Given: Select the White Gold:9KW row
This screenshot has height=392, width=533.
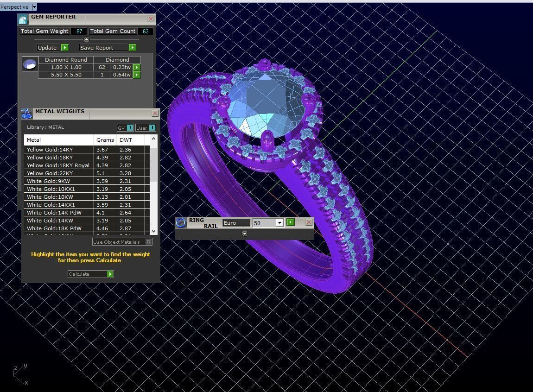Looking at the screenshot, I should tap(87, 181).
